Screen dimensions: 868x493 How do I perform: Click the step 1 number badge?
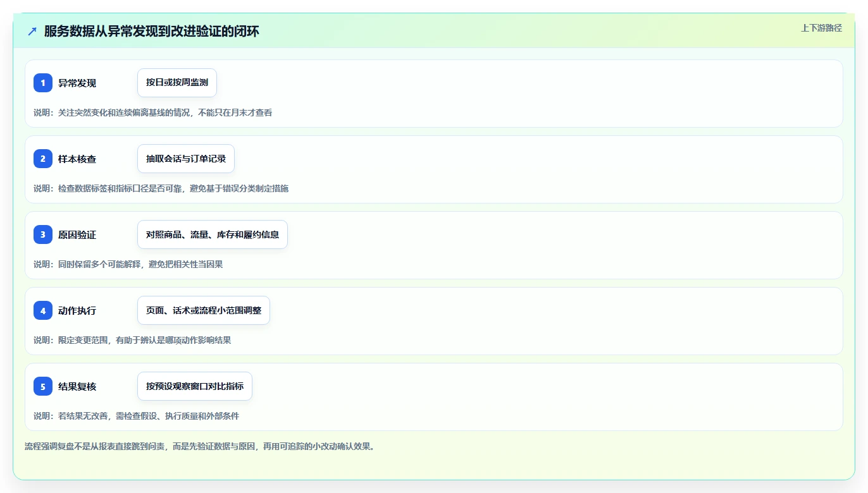click(43, 83)
